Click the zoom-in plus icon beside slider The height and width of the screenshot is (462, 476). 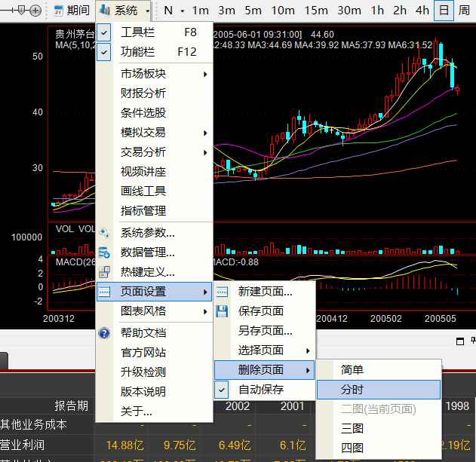[35, 11]
